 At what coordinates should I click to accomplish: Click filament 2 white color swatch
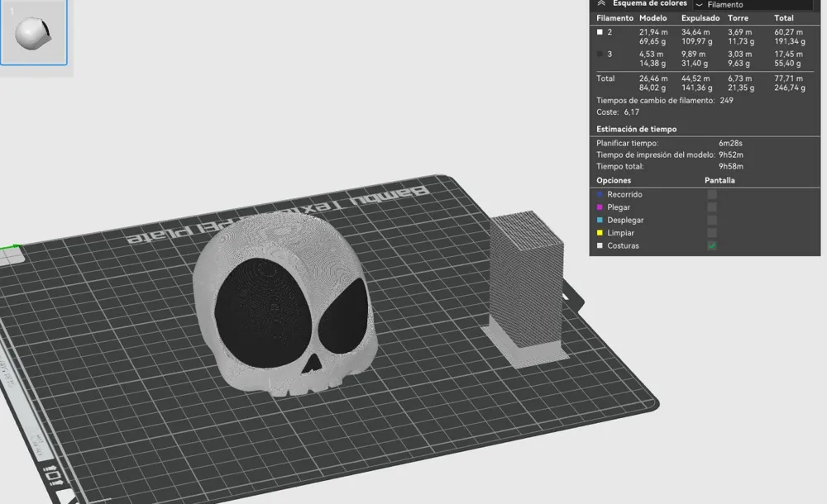tap(600, 32)
